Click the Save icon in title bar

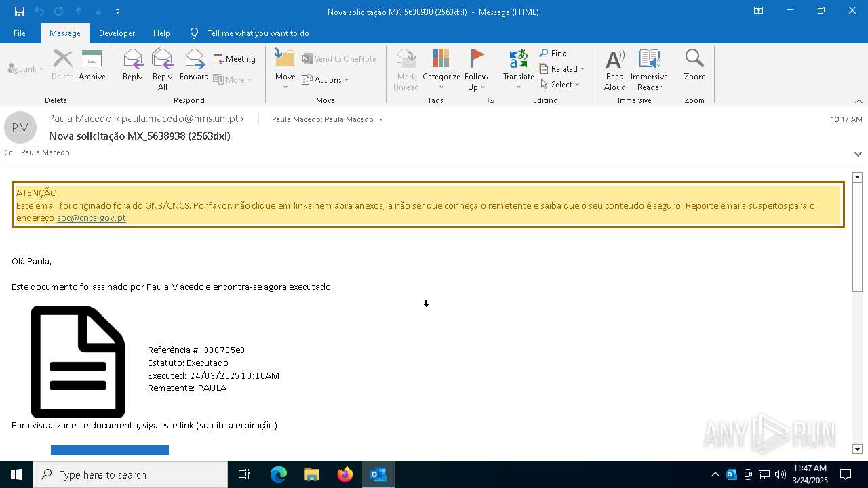tap(20, 12)
